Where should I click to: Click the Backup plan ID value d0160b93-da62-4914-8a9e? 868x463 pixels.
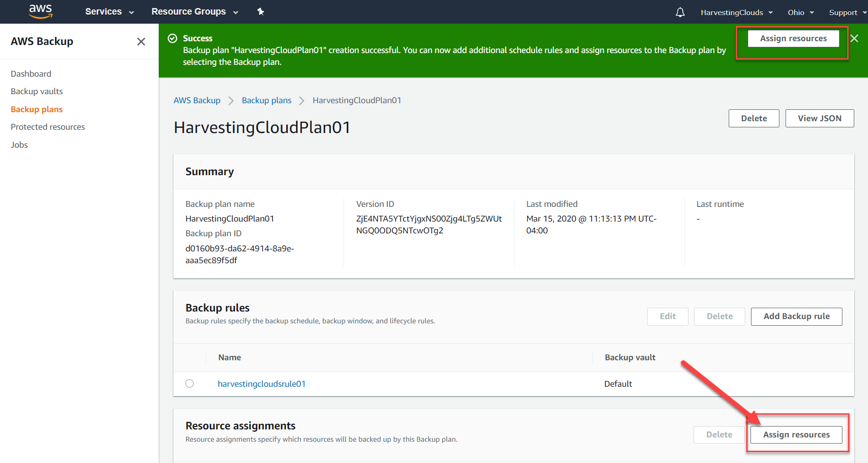[x=240, y=254]
